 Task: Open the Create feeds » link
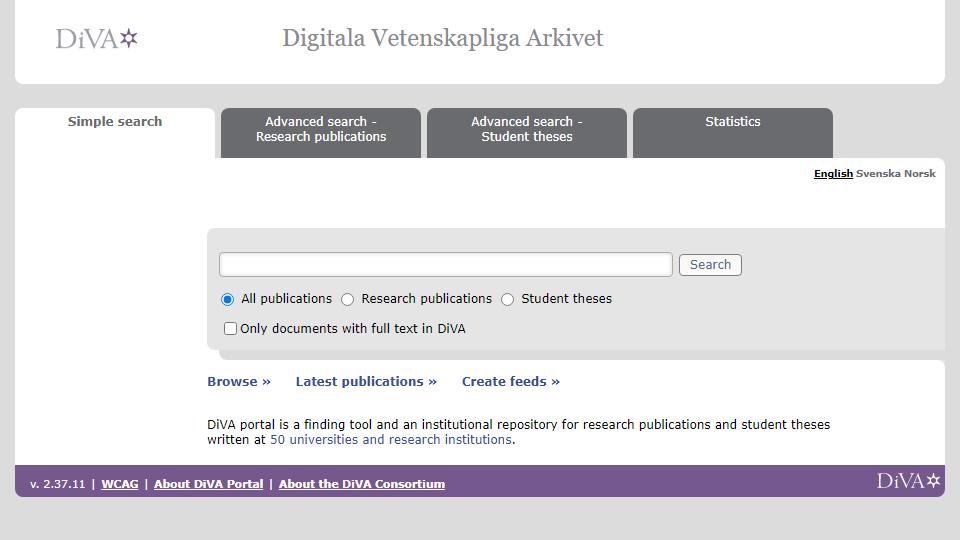pyautogui.click(x=511, y=381)
